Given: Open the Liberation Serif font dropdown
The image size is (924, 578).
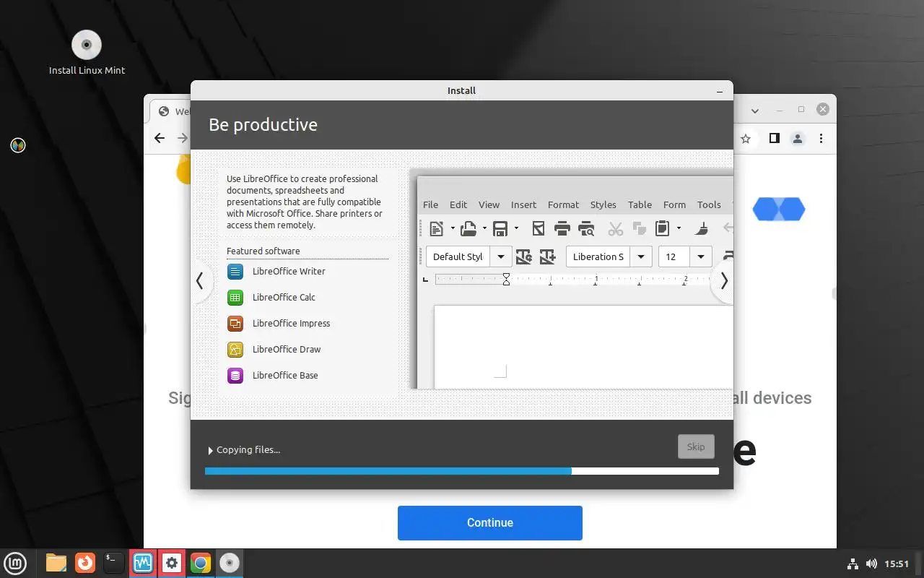Looking at the screenshot, I should [641, 256].
